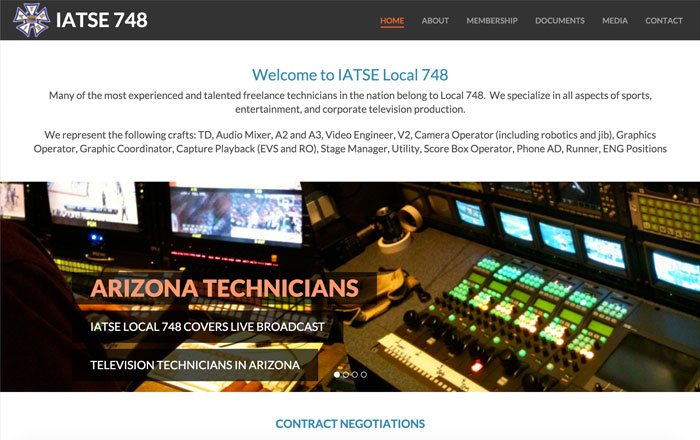Image resolution: width=700 pixels, height=440 pixels.
Task: Open the Contact menu item
Action: pos(663,21)
